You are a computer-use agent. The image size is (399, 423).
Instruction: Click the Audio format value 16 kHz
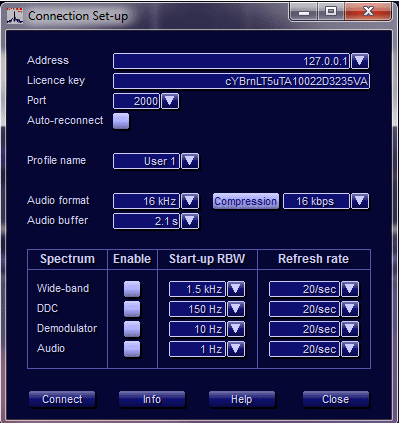(146, 201)
